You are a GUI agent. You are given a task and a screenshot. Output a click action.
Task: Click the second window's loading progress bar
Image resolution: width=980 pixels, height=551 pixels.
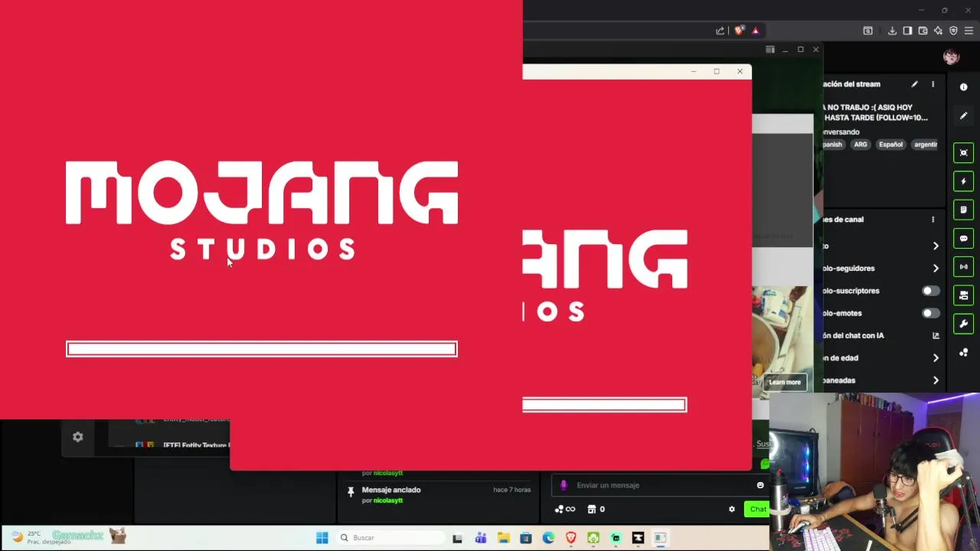coord(605,405)
